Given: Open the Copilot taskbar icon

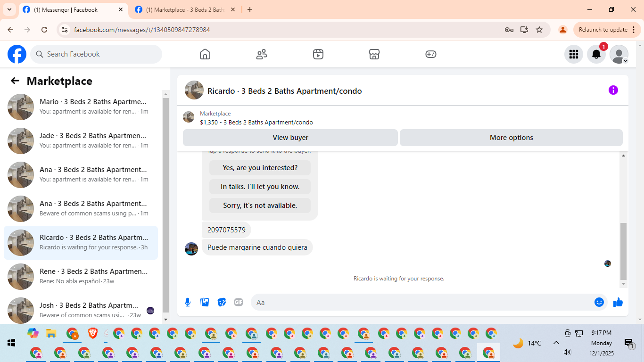Looking at the screenshot, I should point(33,333).
